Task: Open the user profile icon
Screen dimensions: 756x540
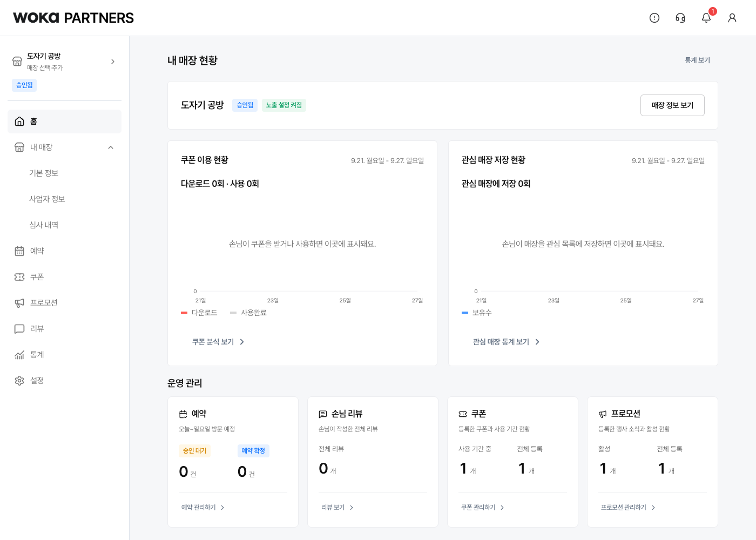Action: click(x=732, y=18)
